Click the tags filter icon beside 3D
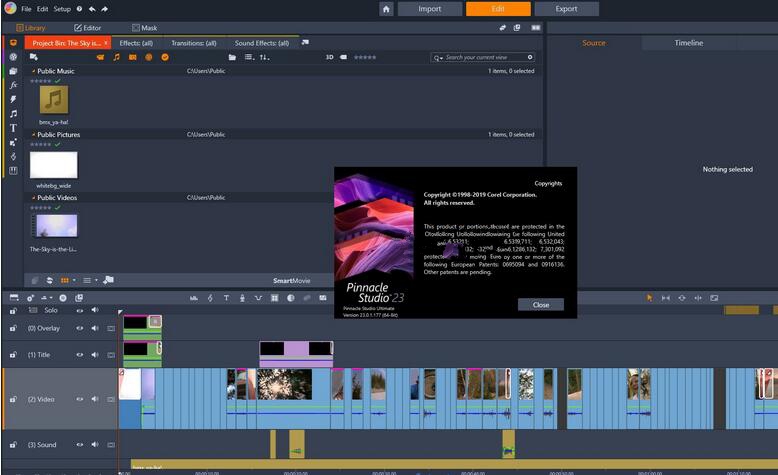The image size is (778, 475). click(x=343, y=57)
